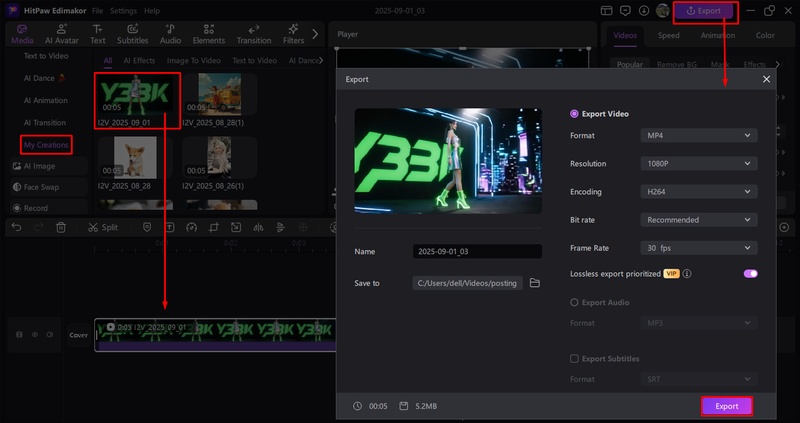This screenshot has width=800, height=423.
Task: Click the Undo arrow in timeline toolbar
Action: click(x=16, y=227)
